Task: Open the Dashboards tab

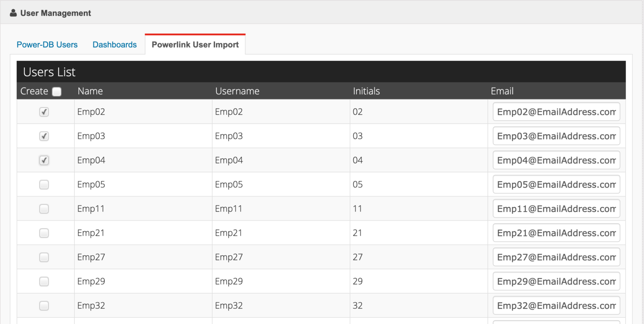Action: [x=114, y=44]
